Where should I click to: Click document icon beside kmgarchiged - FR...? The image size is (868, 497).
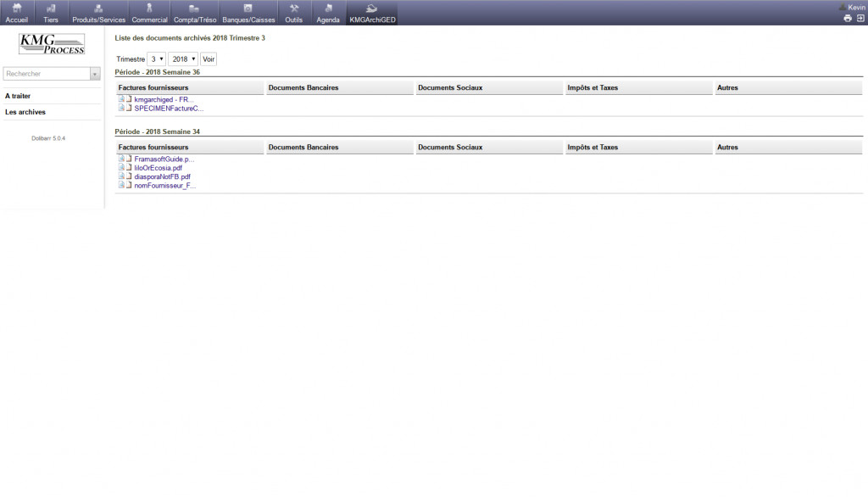coord(129,99)
